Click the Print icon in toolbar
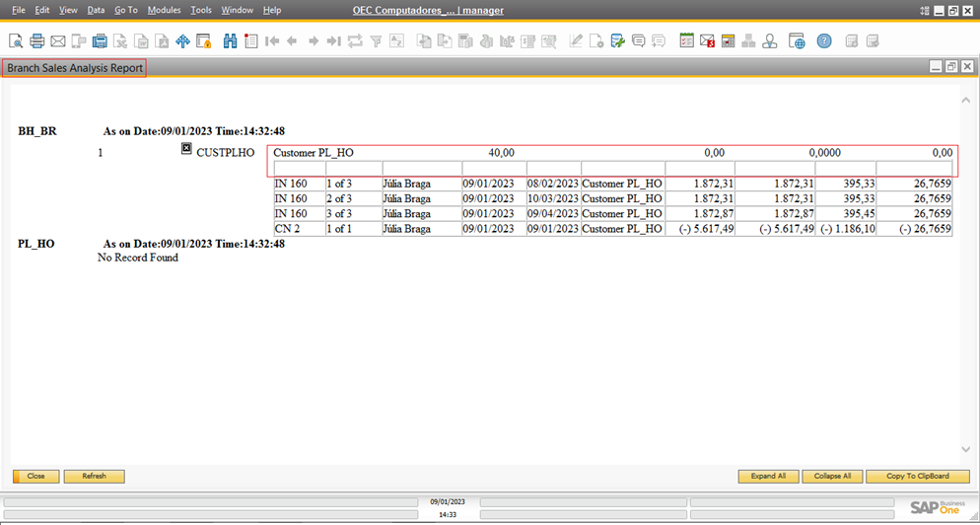 click(x=36, y=41)
